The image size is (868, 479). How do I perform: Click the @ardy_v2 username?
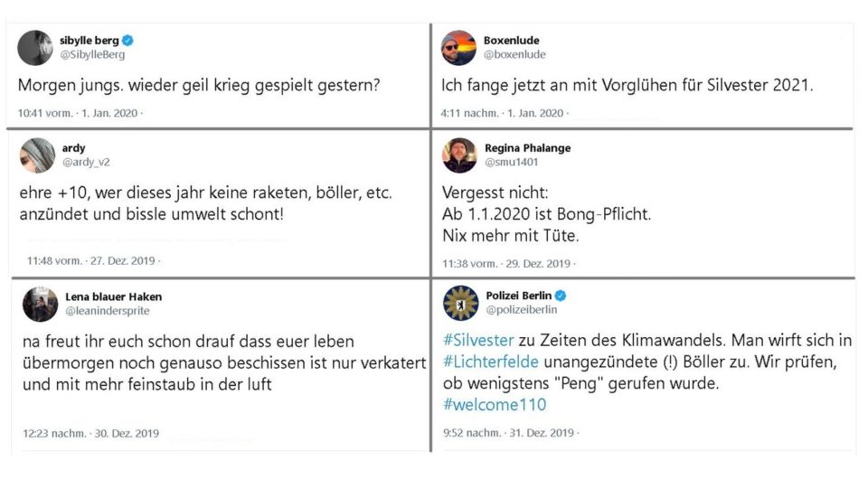click(x=87, y=162)
